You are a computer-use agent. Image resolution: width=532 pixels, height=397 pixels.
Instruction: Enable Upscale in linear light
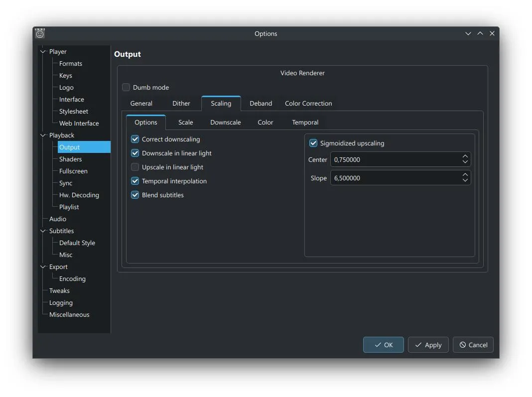tap(135, 167)
